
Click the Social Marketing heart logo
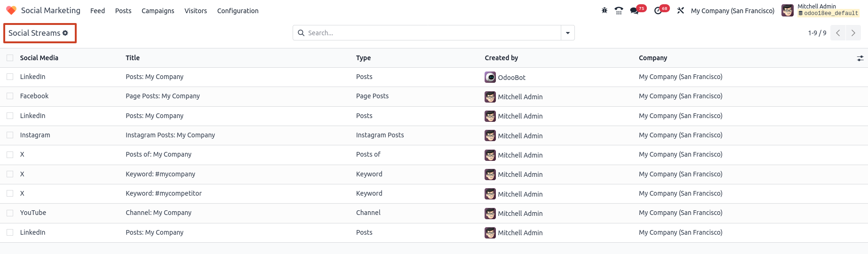coord(11,10)
